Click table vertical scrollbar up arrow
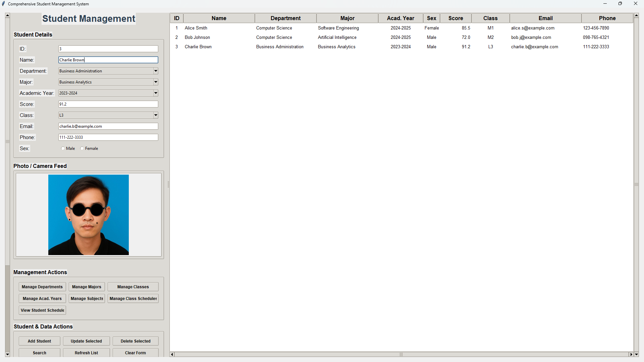This screenshot has height=362, width=644. tap(636, 15)
